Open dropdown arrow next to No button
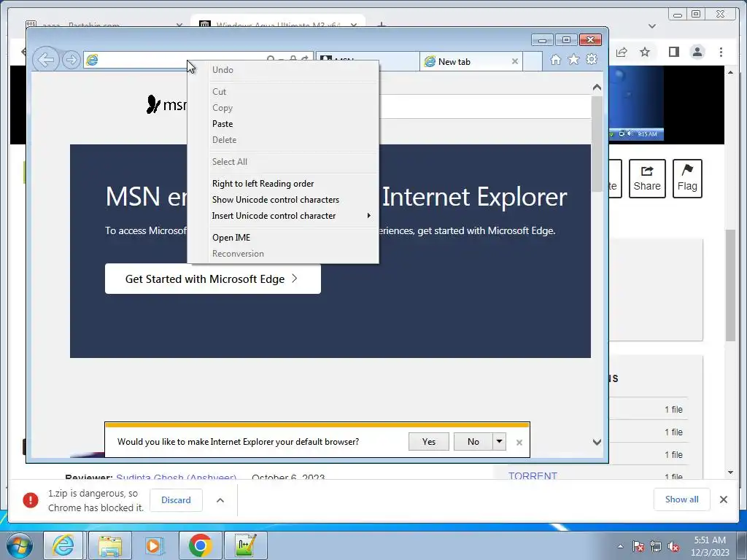This screenshot has width=747, height=560. (499, 442)
